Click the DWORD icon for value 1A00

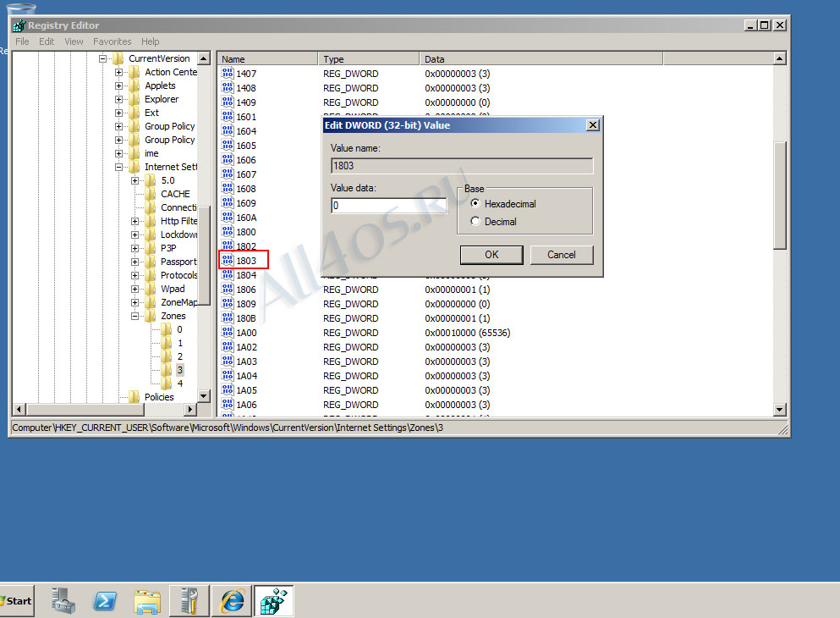coord(228,333)
